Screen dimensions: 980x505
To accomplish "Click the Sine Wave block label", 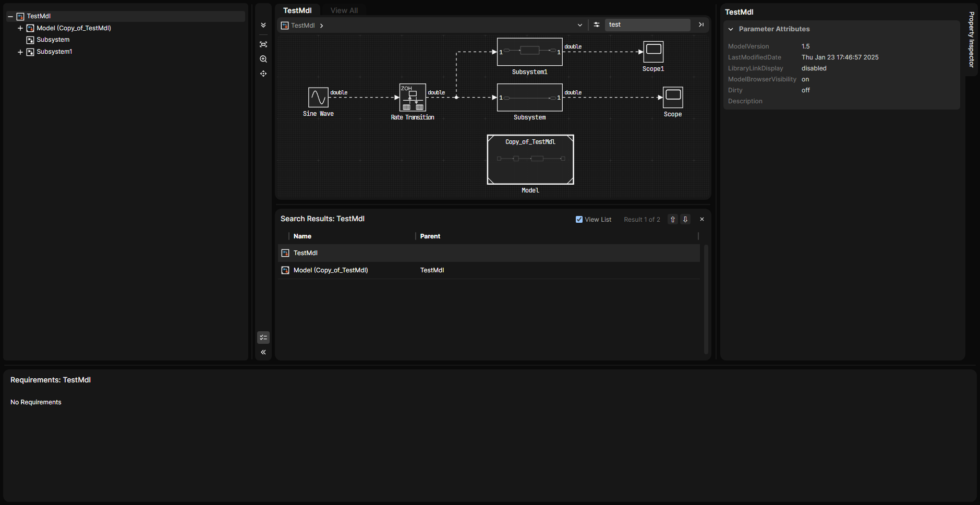I will [318, 114].
